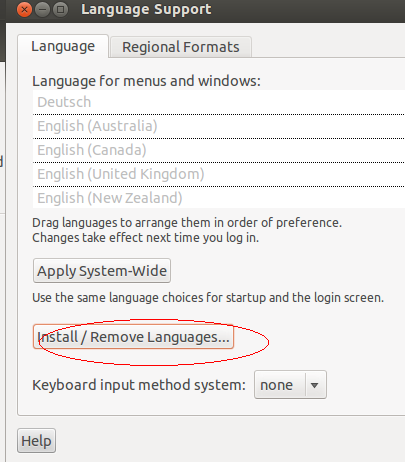
Task: Switch to the Language tab
Action: pos(63,46)
